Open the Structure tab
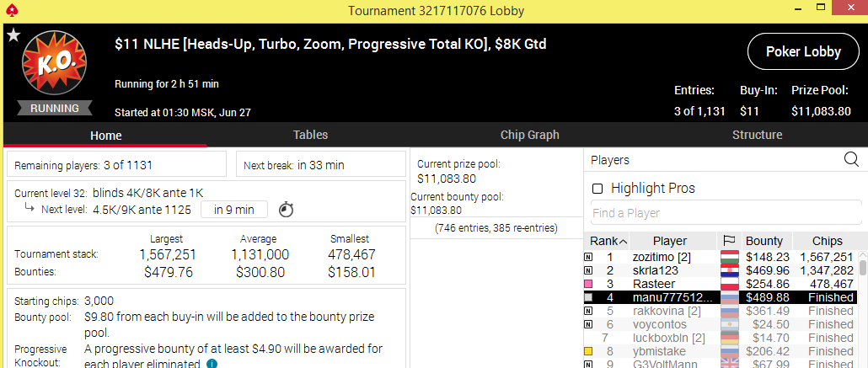 757,135
